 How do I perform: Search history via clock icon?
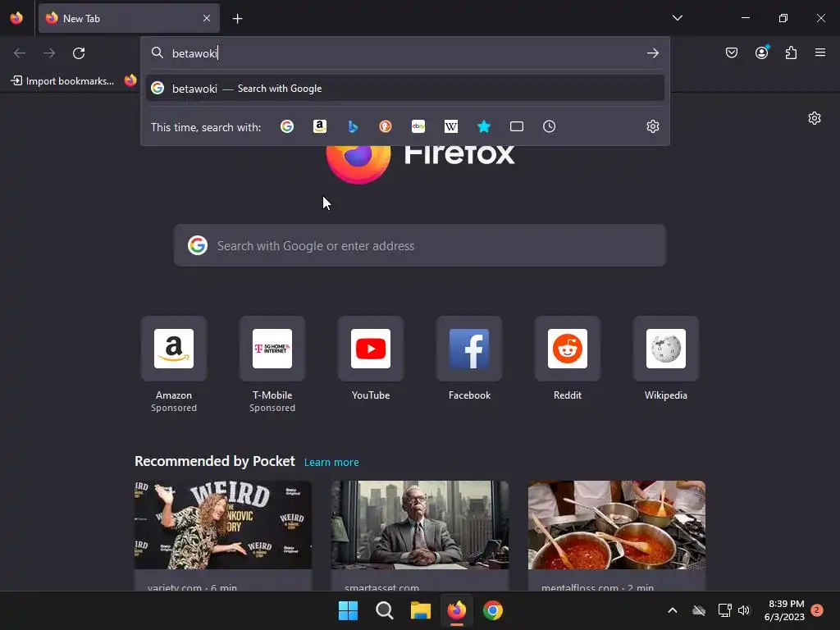[x=549, y=126]
